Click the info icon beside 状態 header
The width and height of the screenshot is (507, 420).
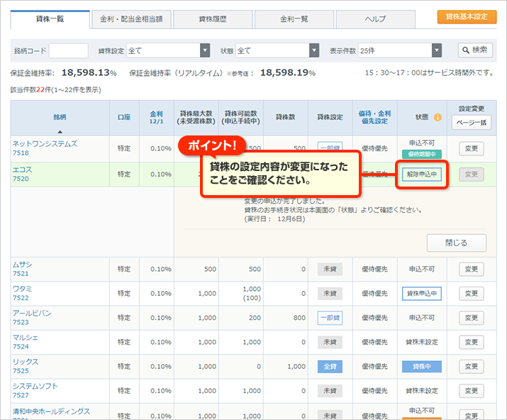(x=438, y=118)
